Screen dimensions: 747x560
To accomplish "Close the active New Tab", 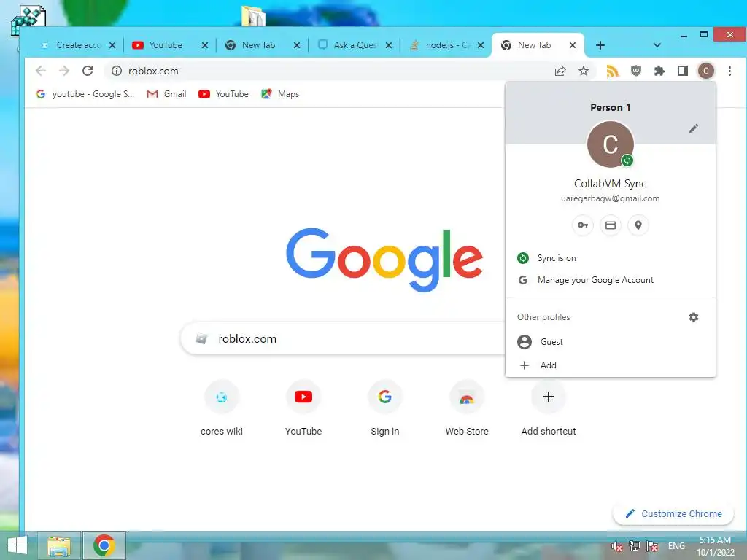I will [x=573, y=45].
